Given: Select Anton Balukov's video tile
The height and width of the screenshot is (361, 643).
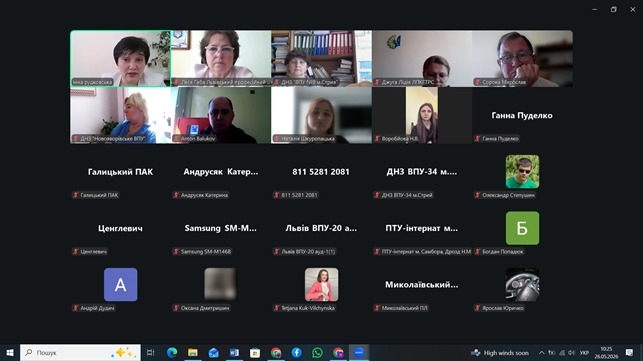Looking at the screenshot, I should [221, 115].
